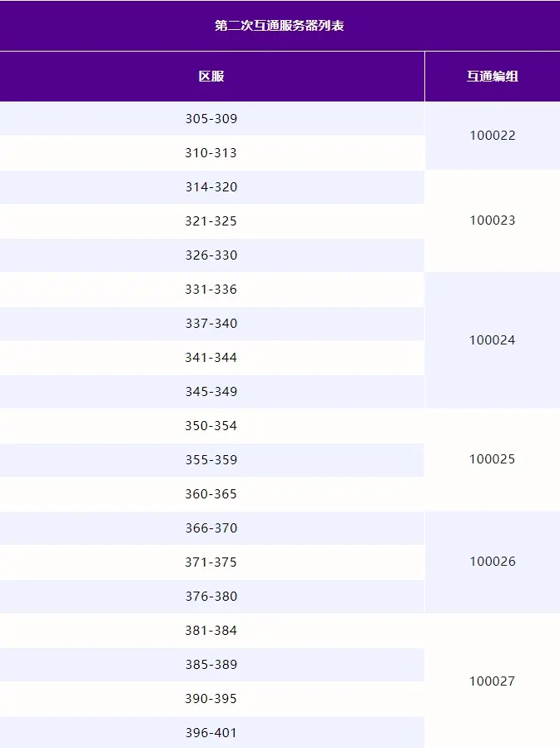The image size is (560, 748).
Task: Click the 314-320 server row
Action: pyautogui.click(x=212, y=187)
